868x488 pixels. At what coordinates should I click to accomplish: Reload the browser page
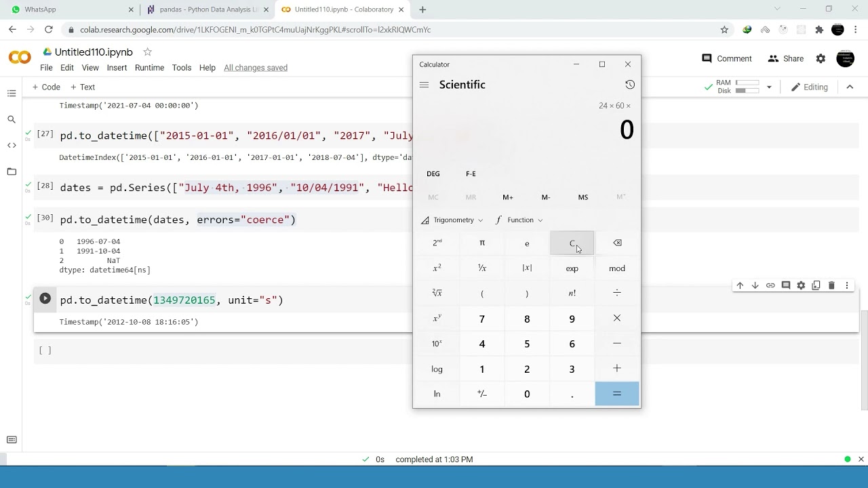[x=48, y=30]
